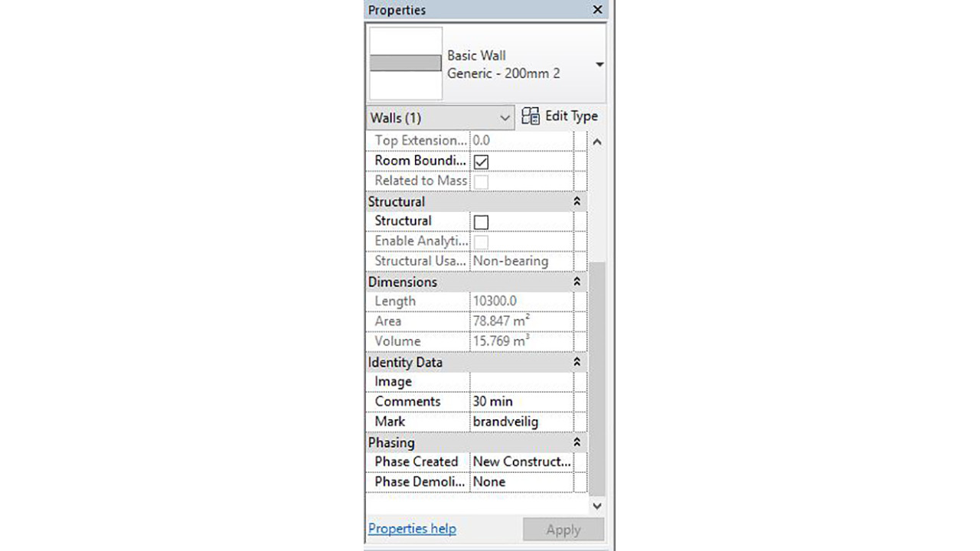
Task: Click the scroll down arrow
Action: pos(597,506)
